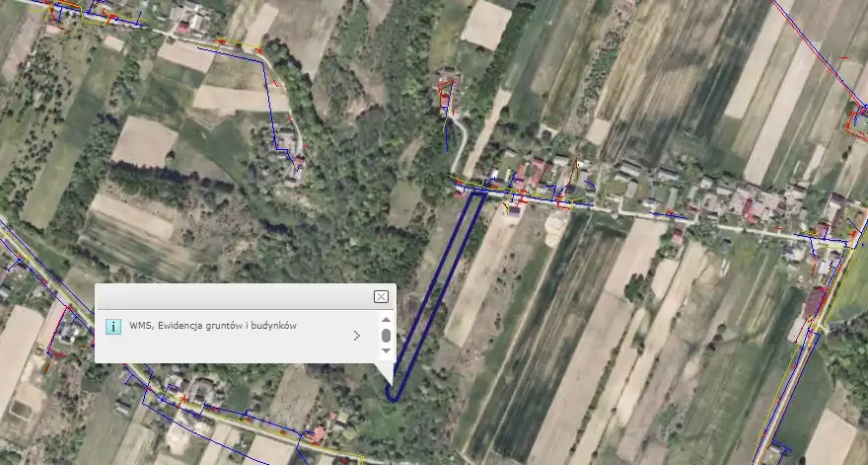This screenshot has width=868, height=465.
Task: Click the sandy bare patch south of the village road
Action: pyautogui.click(x=555, y=229)
